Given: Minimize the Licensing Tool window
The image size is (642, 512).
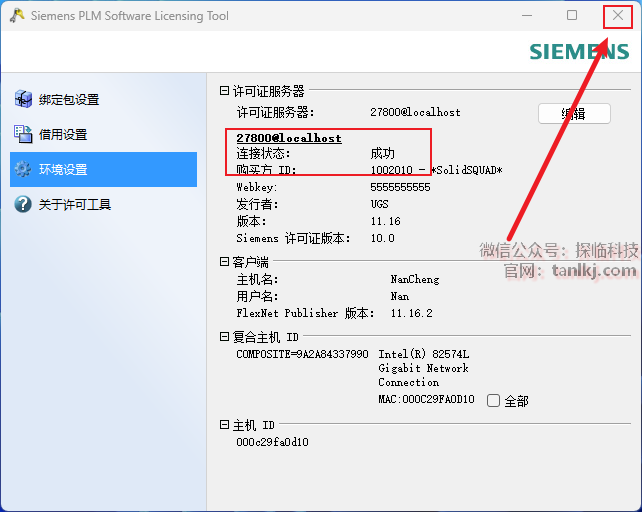Looking at the screenshot, I should pyautogui.click(x=527, y=16).
